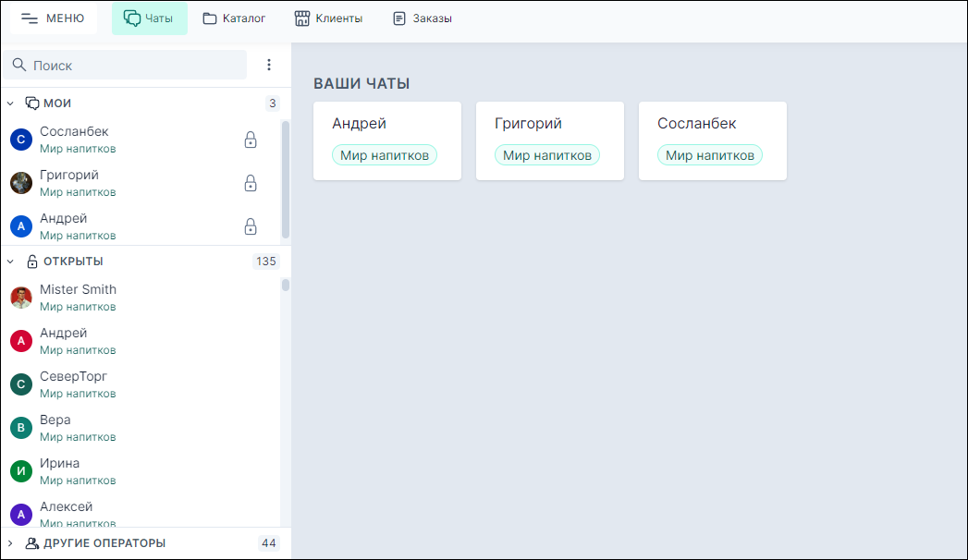The image size is (968, 560).
Task: Open Григорий's chat card under ВАШИ ЧАТЫ
Action: [x=549, y=140]
